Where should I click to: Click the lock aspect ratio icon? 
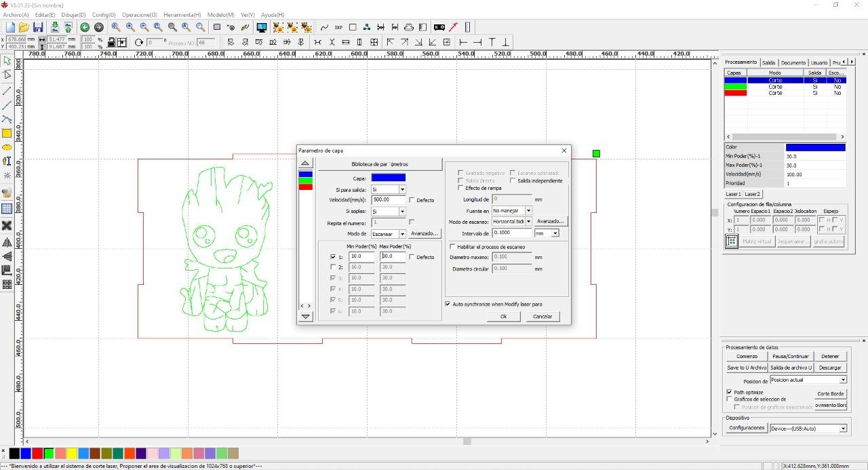coord(111,42)
